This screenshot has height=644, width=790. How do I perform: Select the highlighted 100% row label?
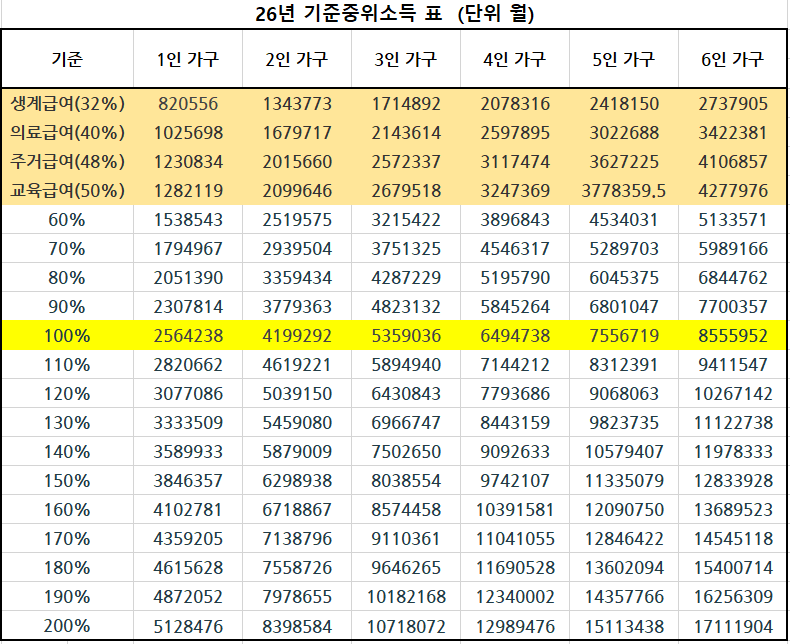pyautogui.click(x=67, y=336)
